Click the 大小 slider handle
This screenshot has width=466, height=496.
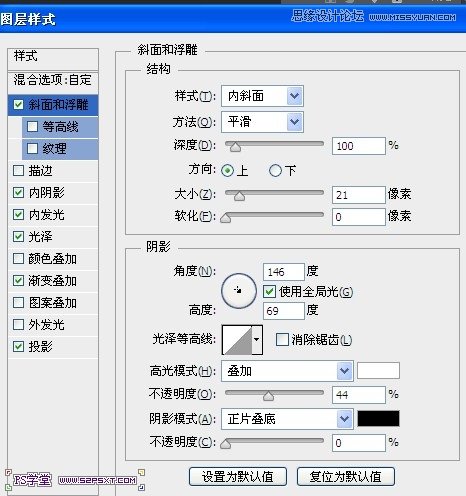[x=239, y=196]
